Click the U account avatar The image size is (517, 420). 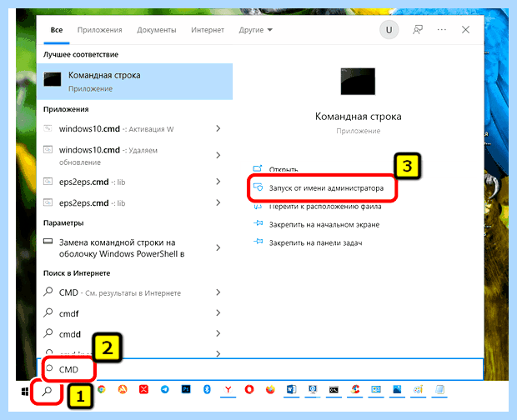[x=389, y=30]
